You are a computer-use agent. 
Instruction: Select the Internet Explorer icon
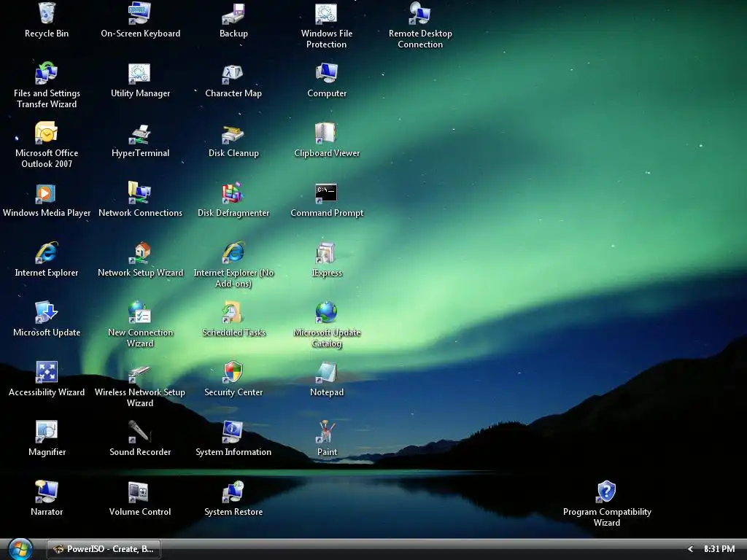46,252
